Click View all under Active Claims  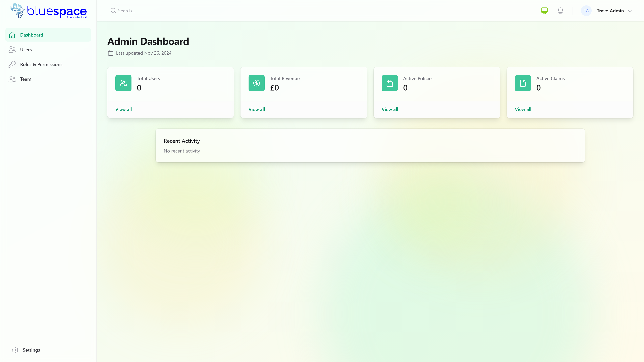pos(523,109)
